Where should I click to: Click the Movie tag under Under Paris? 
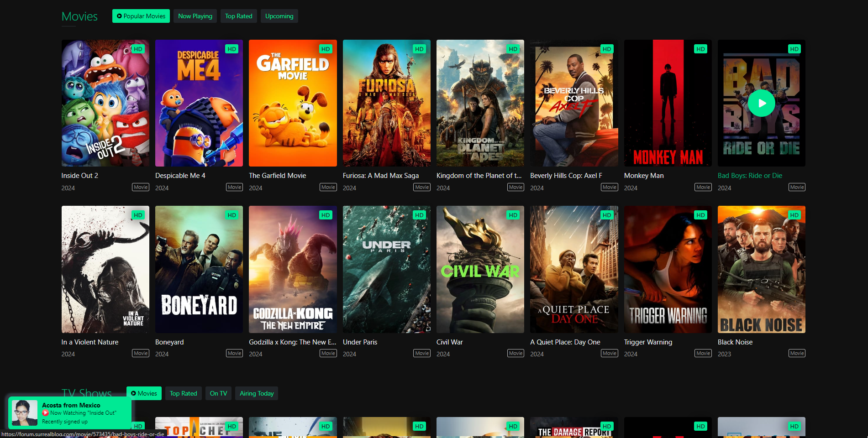coord(421,353)
